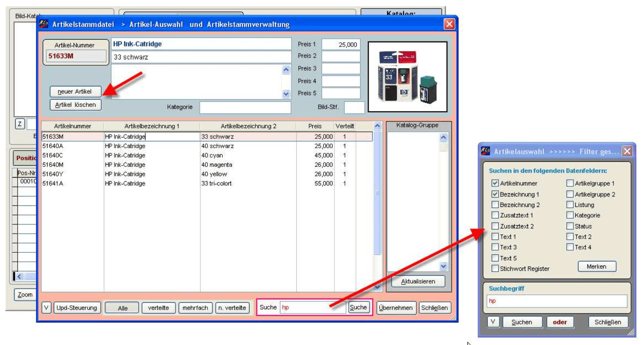Click the V button in the filter window
Screen dimensions: 644x345
point(493,322)
